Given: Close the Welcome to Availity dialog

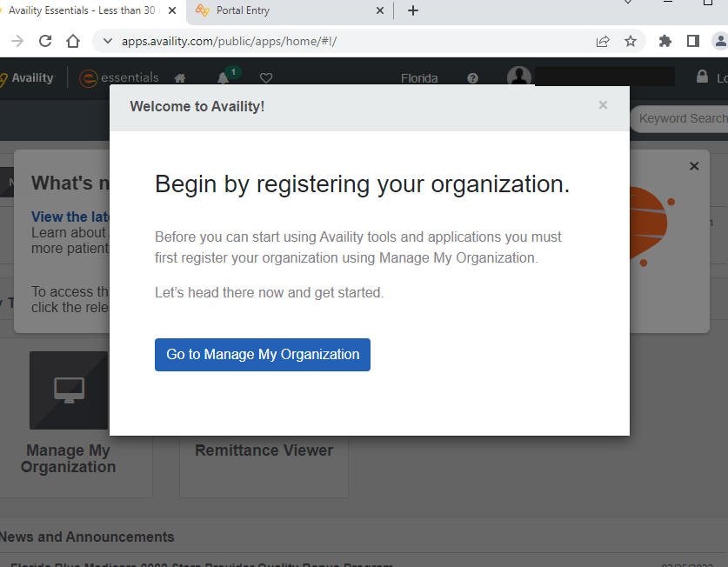Looking at the screenshot, I should tap(603, 105).
